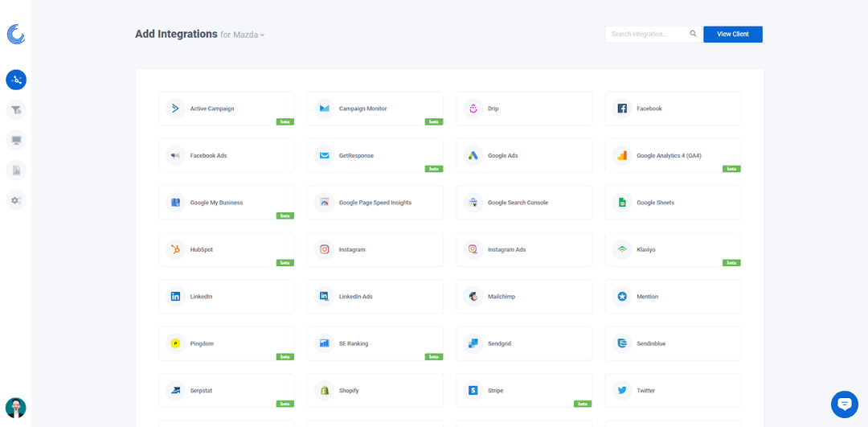Click the app logo in the sidebar
Image resolution: width=868 pixels, height=427 pixels.
coord(16,35)
